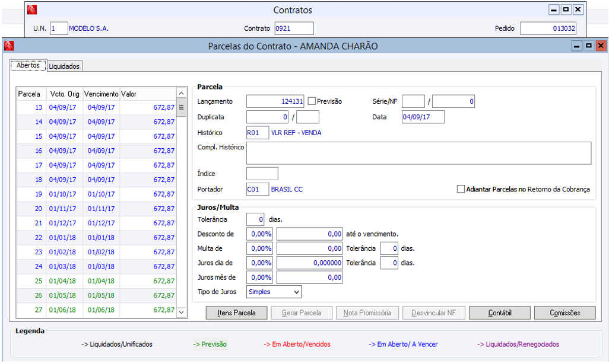The height and width of the screenshot is (364, 609).
Task: Open the Contábil button
Action: pos(499,312)
